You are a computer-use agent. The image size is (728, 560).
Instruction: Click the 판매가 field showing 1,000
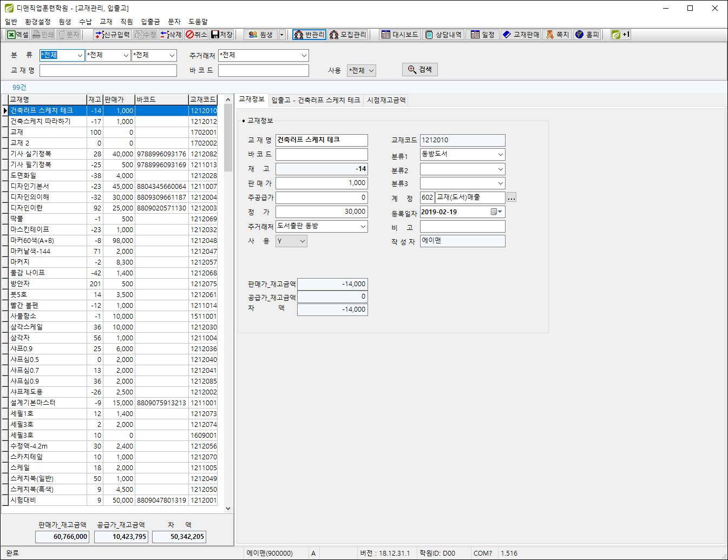pos(322,183)
